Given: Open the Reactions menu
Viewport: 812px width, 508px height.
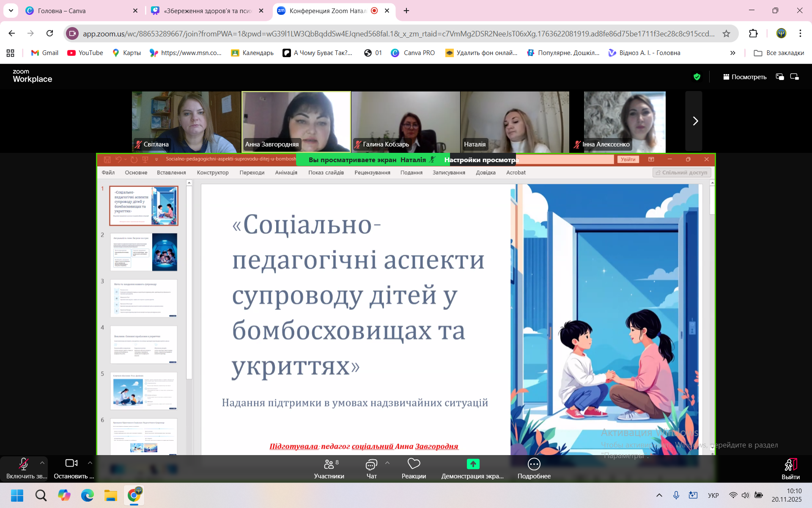Looking at the screenshot, I should coord(414,469).
